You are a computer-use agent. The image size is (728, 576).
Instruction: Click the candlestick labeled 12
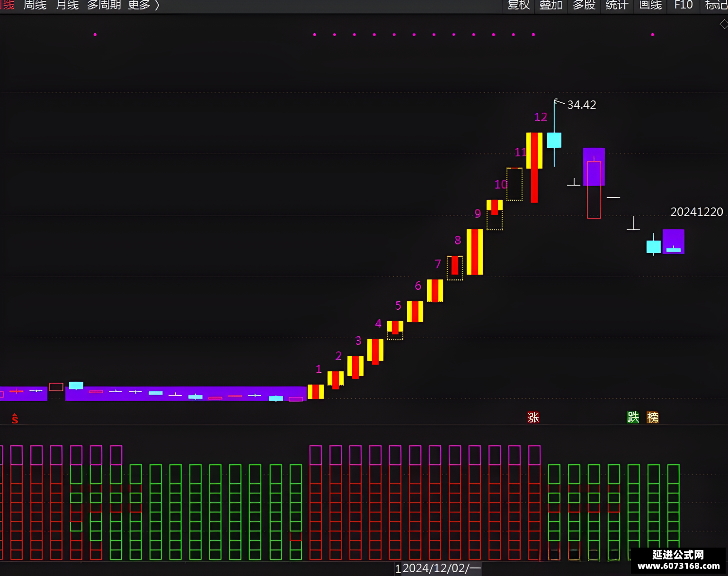(x=534, y=167)
